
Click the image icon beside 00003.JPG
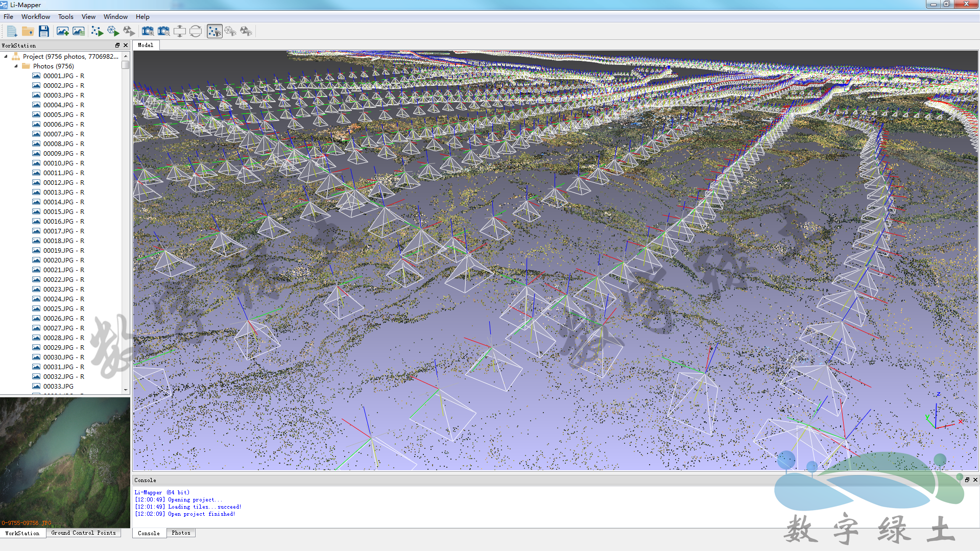pyautogui.click(x=36, y=95)
